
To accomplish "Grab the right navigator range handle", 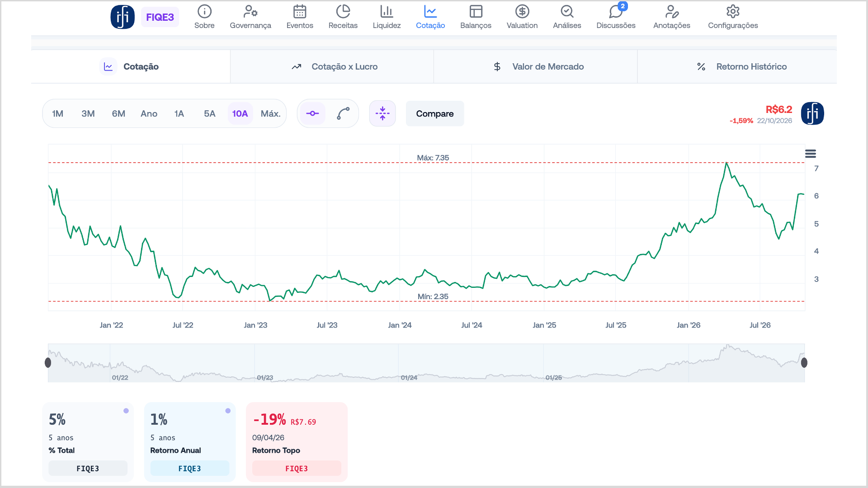I will [804, 362].
